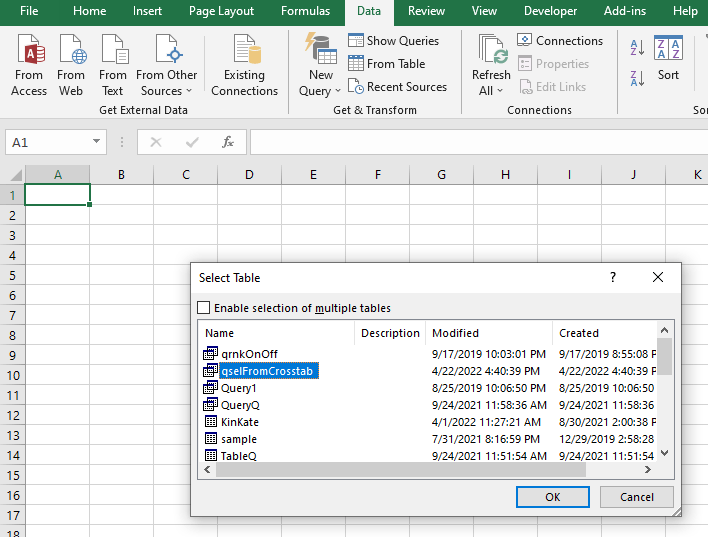Switch to the Formulas ribbon tab

305,11
